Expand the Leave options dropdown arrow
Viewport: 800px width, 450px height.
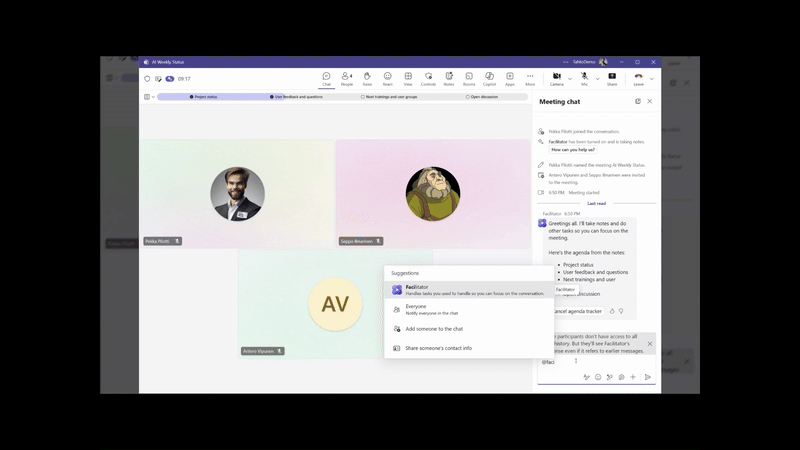(x=652, y=78)
